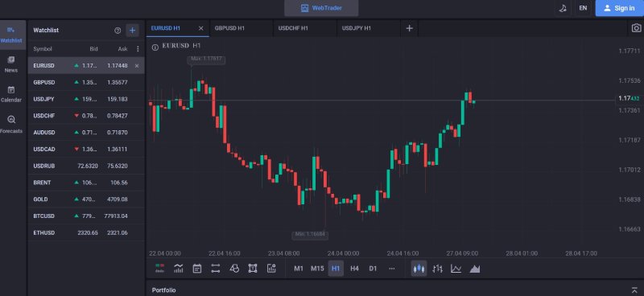The image size is (644, 296).
Task: Take a chart screenshot with camera icon
Action: pyautogui.click(x=636, y=28)
